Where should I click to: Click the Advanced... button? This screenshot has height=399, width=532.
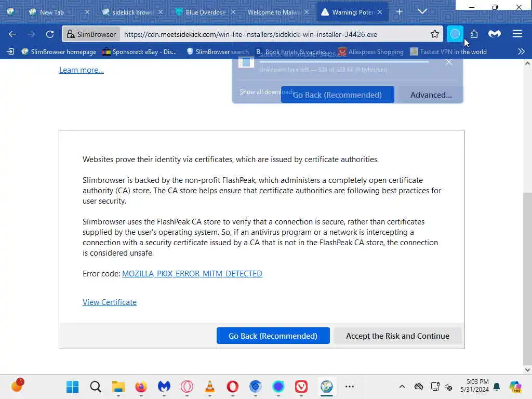(431, 95)
